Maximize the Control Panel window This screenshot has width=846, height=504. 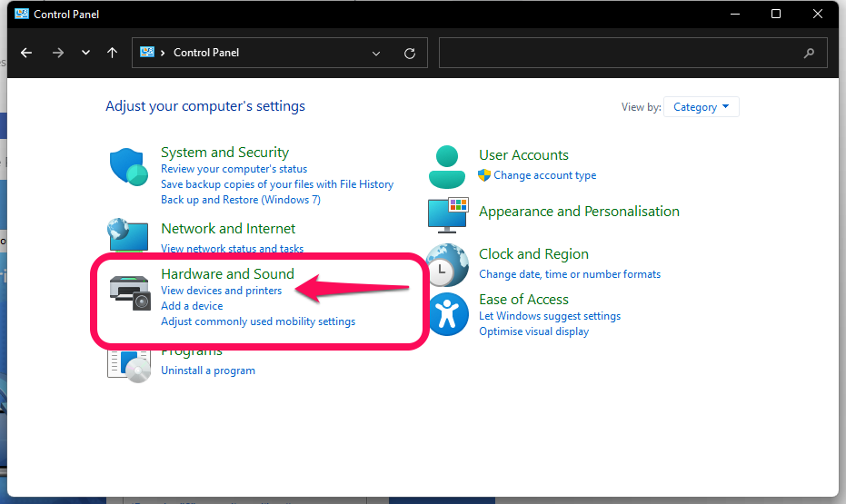pyautogui.click(x=776, y=14)
